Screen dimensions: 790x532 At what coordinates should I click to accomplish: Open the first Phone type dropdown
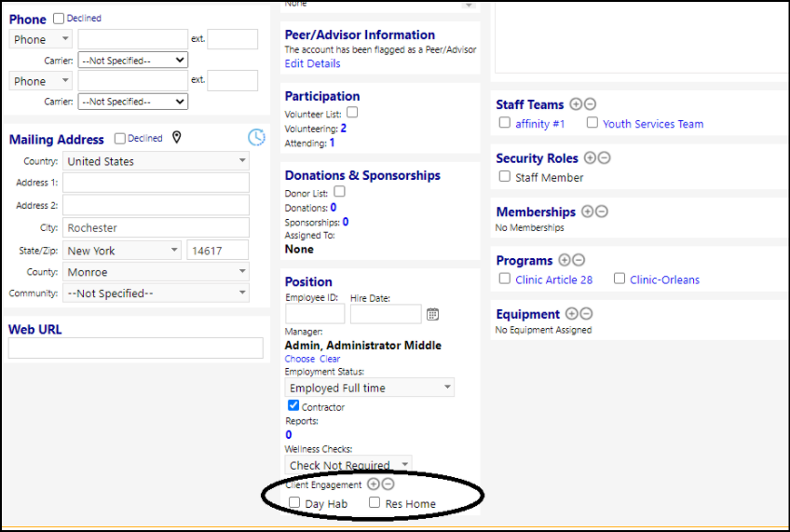point(41,39)
